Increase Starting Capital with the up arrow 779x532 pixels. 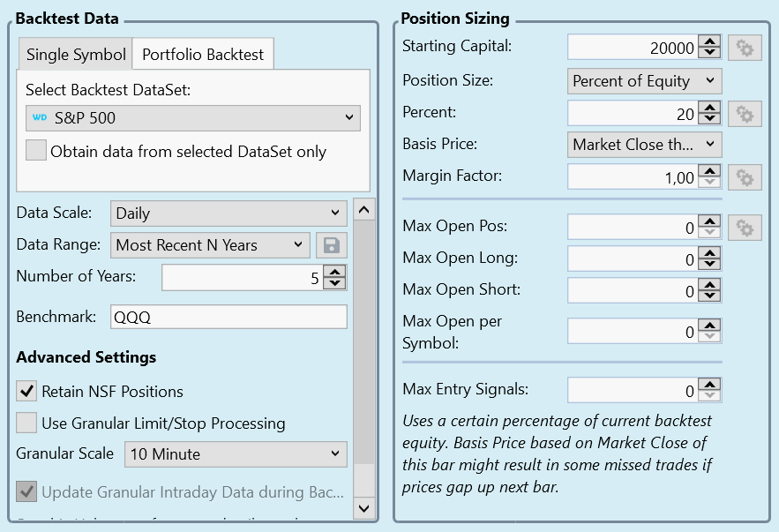tap(709, 41)
